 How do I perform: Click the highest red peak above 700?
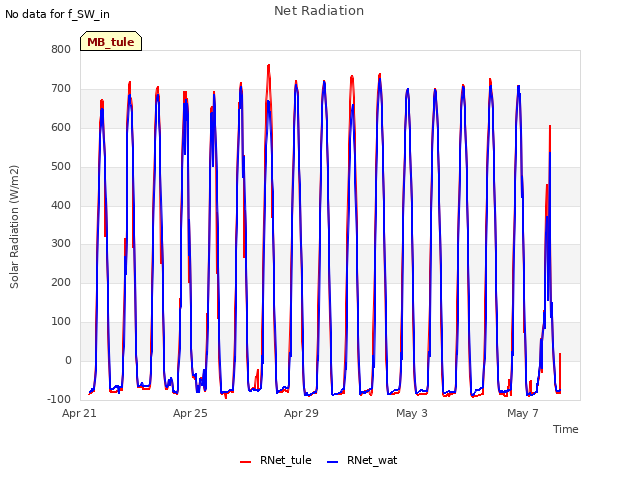pyautogui.click(x=269, y=65)
